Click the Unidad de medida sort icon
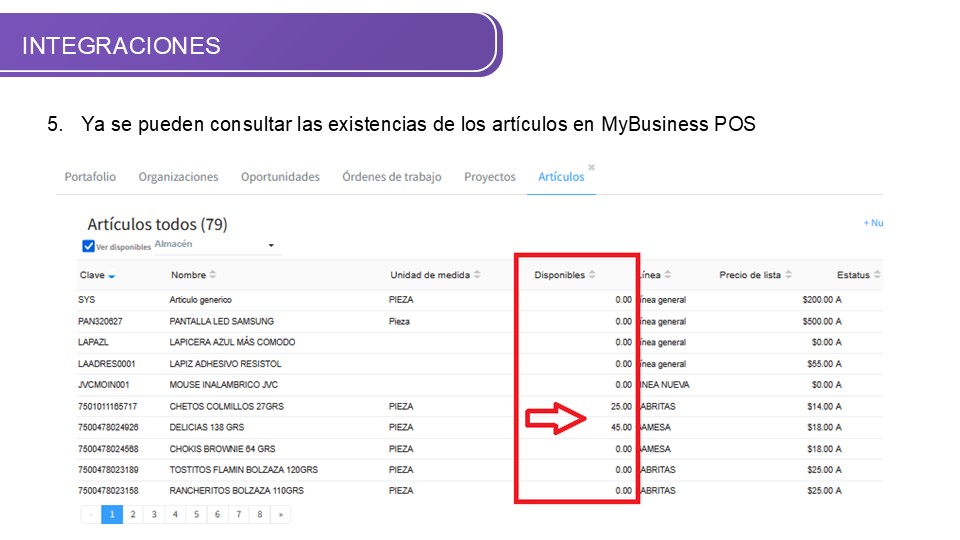The height and width of the screenshot is (540, 960). point(477,275)
